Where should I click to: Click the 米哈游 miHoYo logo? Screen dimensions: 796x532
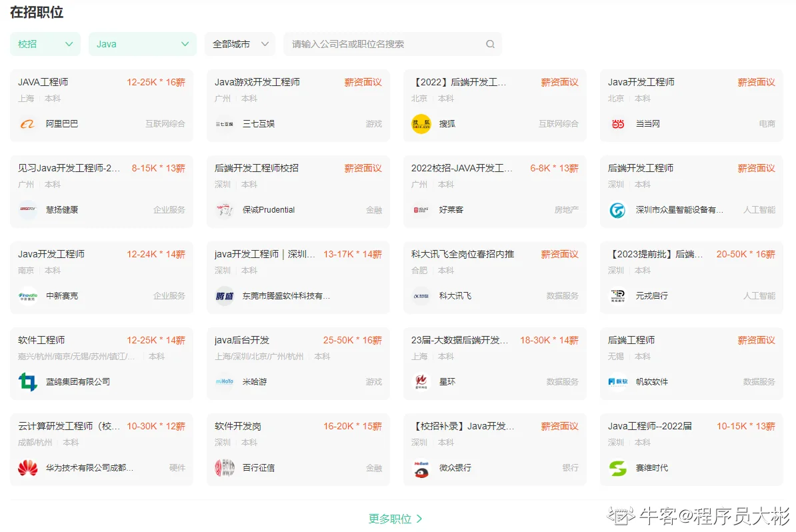[x=224, y=382]
